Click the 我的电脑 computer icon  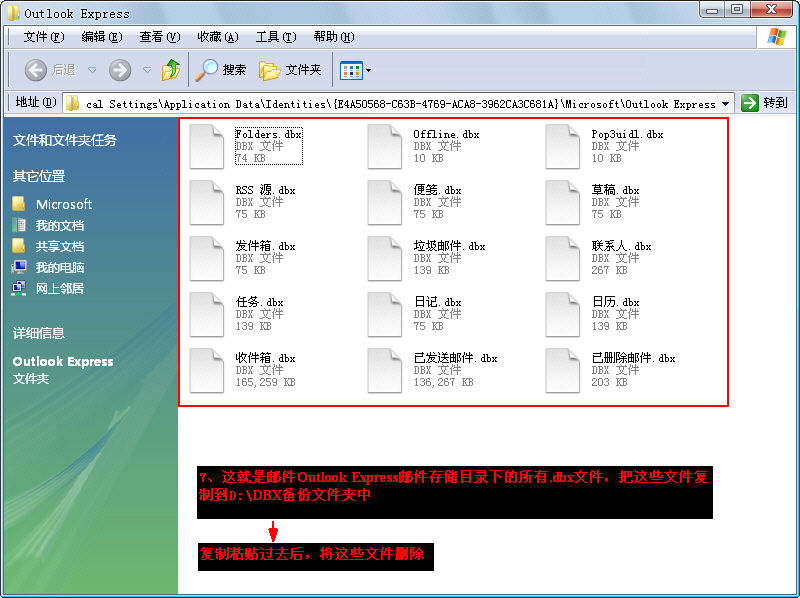coord(19,267)
